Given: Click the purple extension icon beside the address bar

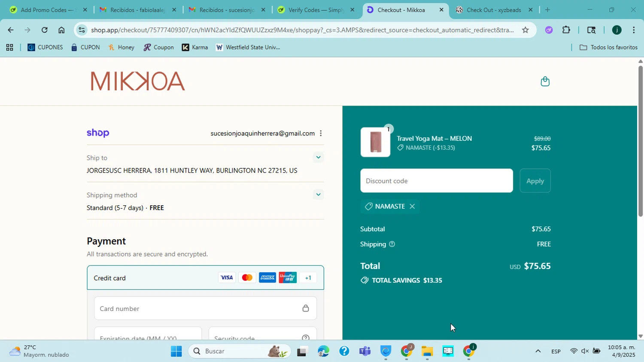Looking at the screenshot, I should pyautogui.click(x=549, y=30).
